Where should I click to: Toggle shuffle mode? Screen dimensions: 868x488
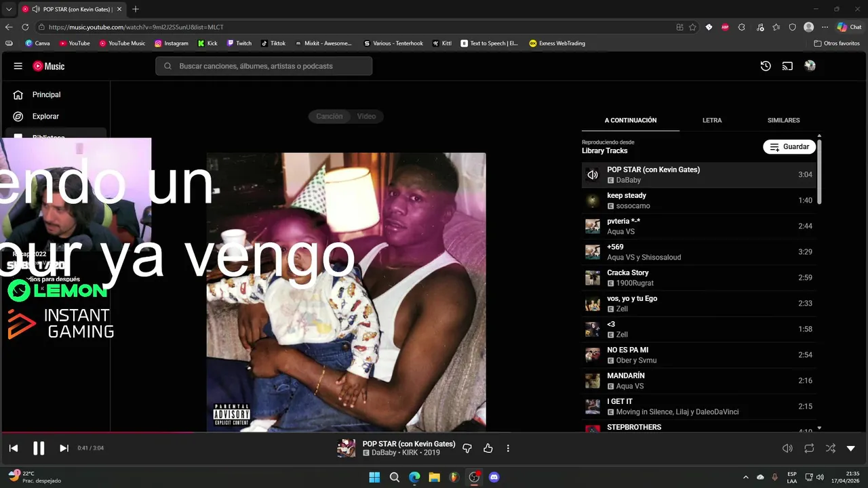tap(830, 448)
